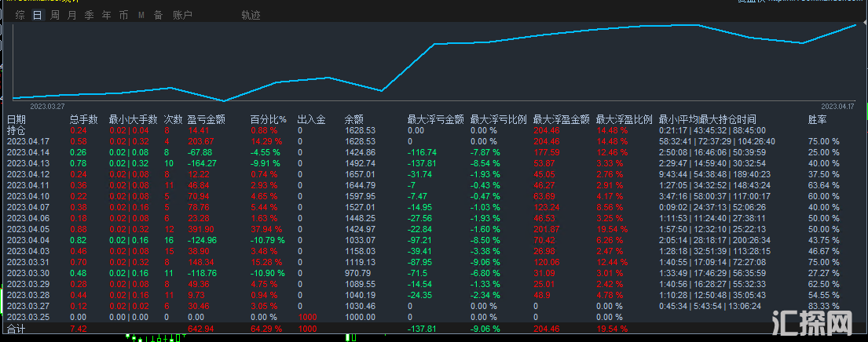Screen dimensions: 868x342
Task: Click the max floating loss -116.74
Action: tap(422, 152)
